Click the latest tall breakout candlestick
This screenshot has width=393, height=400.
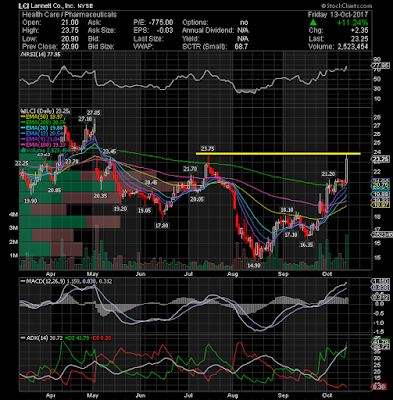pos(347,169)
